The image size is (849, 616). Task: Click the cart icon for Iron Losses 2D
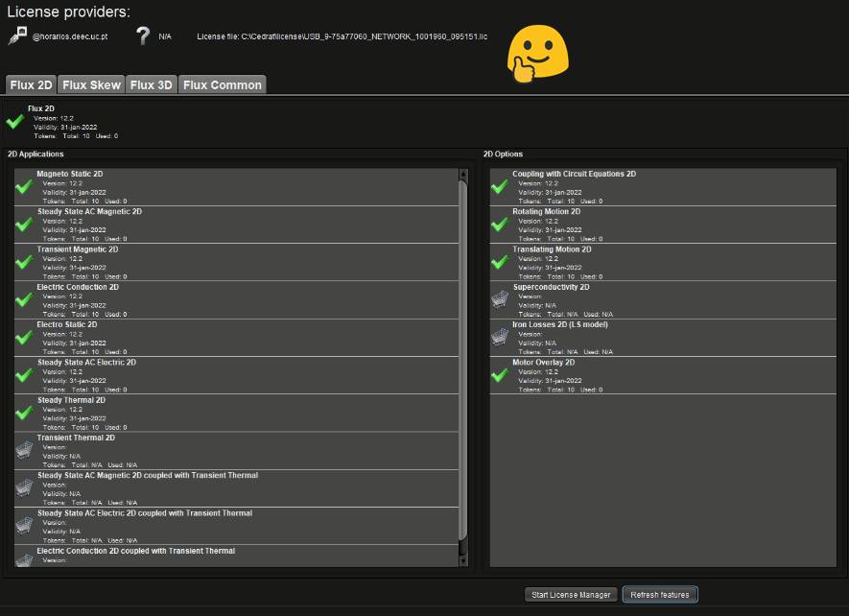(x=500, y=337)
